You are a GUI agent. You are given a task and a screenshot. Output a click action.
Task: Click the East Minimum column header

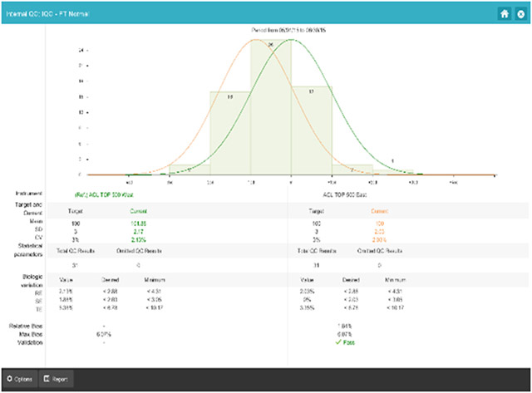pos(396,280)
